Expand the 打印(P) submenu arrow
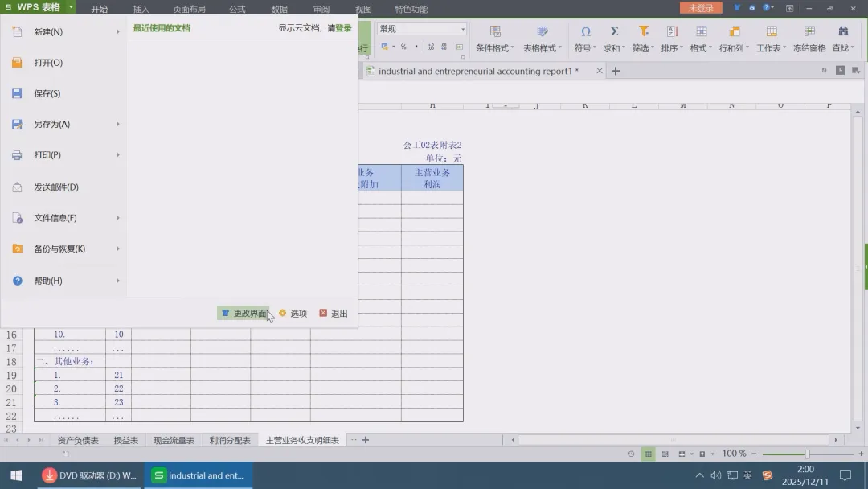Image resolution: width=868 pixels, height=489 pixels. pos(118,155)
